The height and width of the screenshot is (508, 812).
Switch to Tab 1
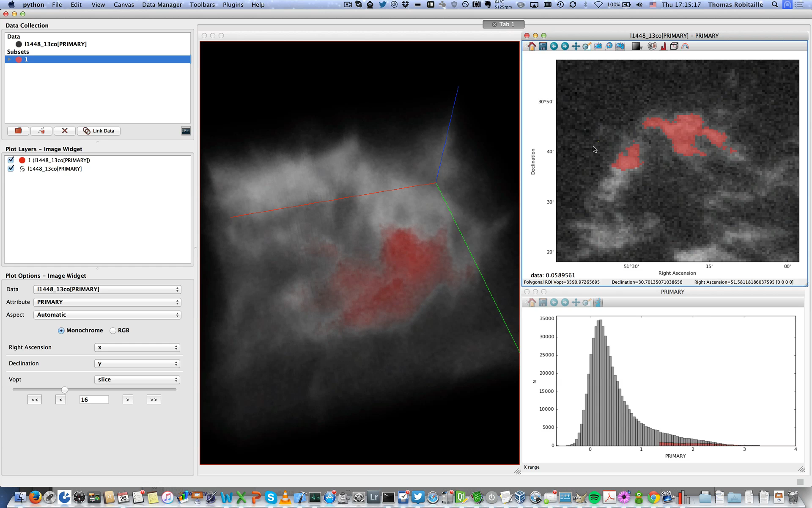[x=504, y=25]
